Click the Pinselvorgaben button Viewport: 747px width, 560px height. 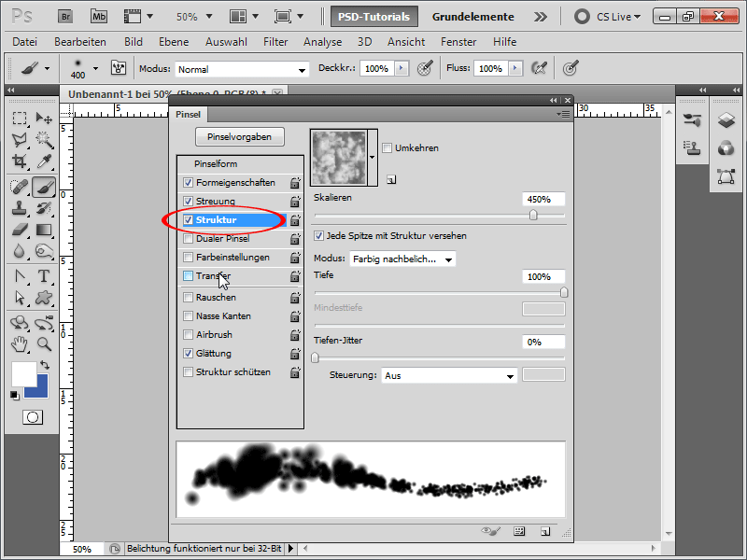[x=240, y=136]
